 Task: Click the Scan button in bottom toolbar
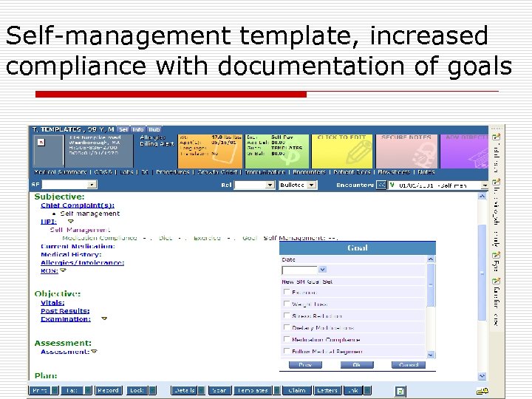pos(220,391)
